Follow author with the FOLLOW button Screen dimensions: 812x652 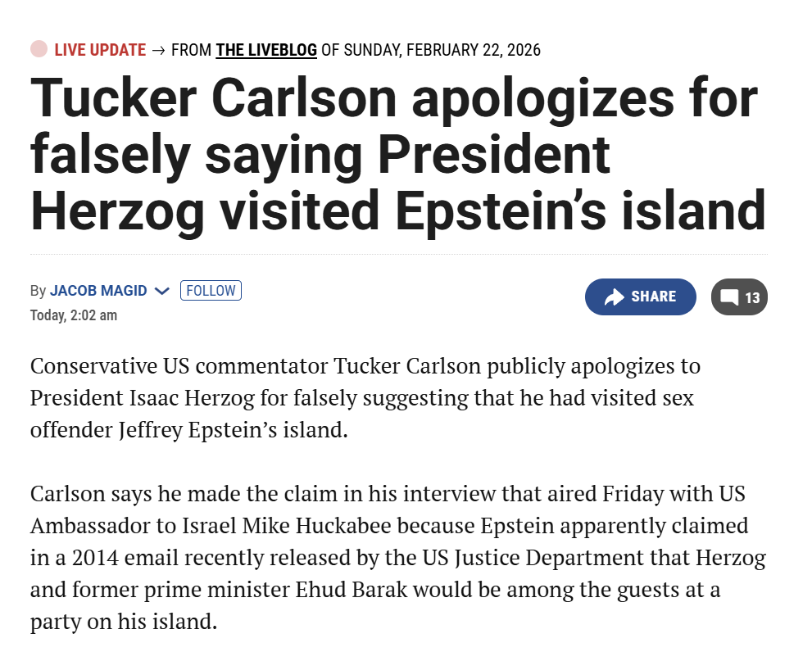pyautogui.click(x=211, y=290)
